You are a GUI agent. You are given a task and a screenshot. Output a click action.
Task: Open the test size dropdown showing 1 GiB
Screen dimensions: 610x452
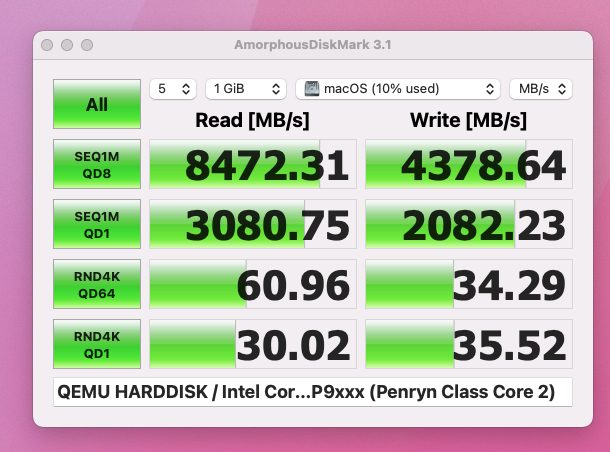pyautogui.click(x=246, y=89)
